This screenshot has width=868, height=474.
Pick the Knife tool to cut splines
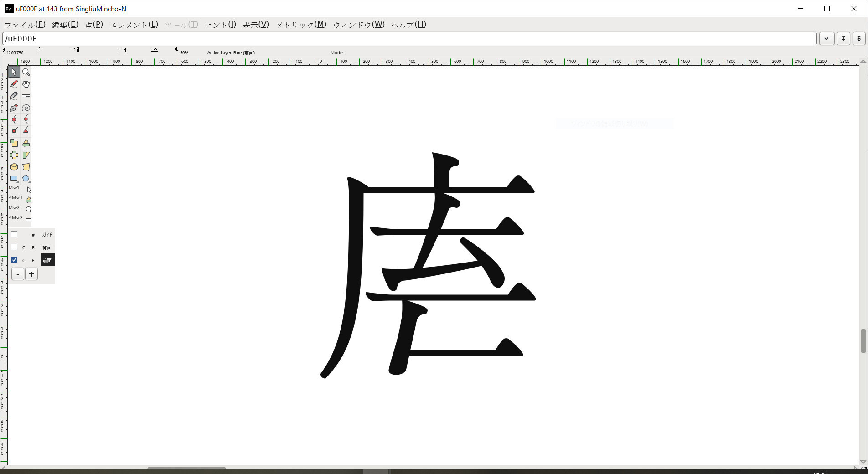click(14, 96)
